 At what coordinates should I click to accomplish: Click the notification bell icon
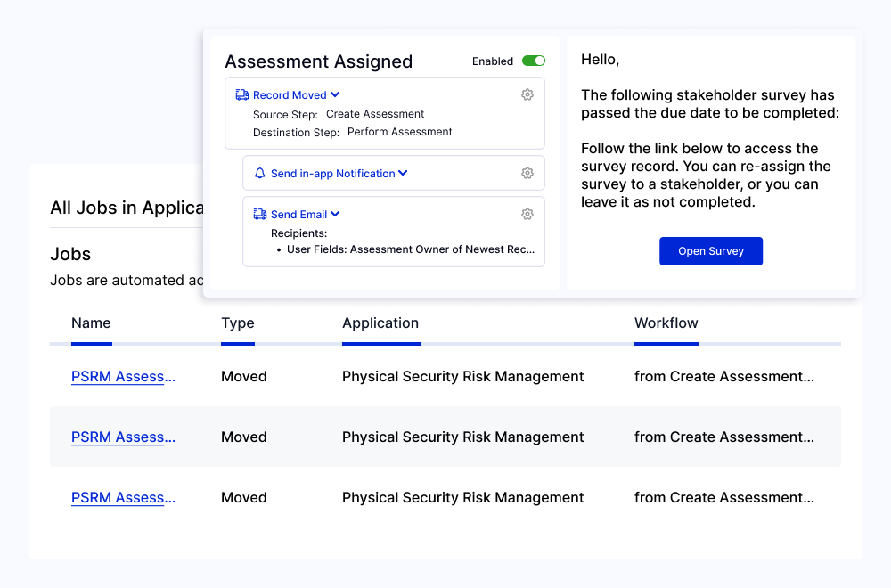click(259, 173)
